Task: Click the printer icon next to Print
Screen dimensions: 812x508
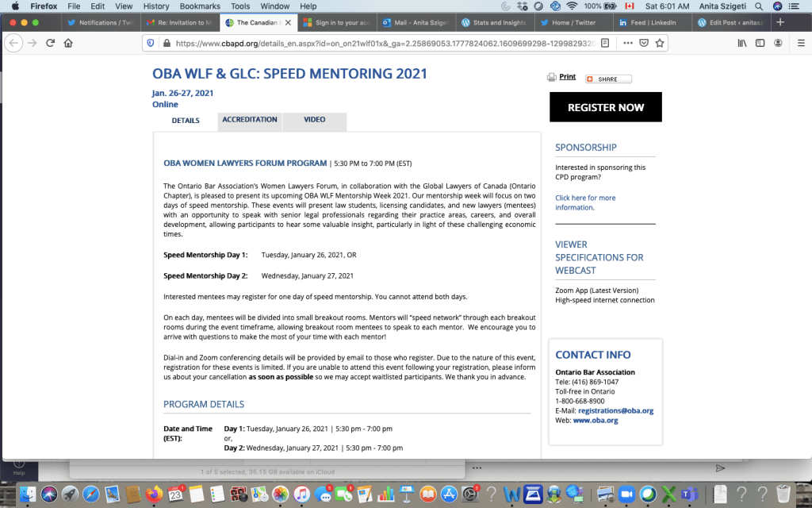Action: click(x=552, y=78)
